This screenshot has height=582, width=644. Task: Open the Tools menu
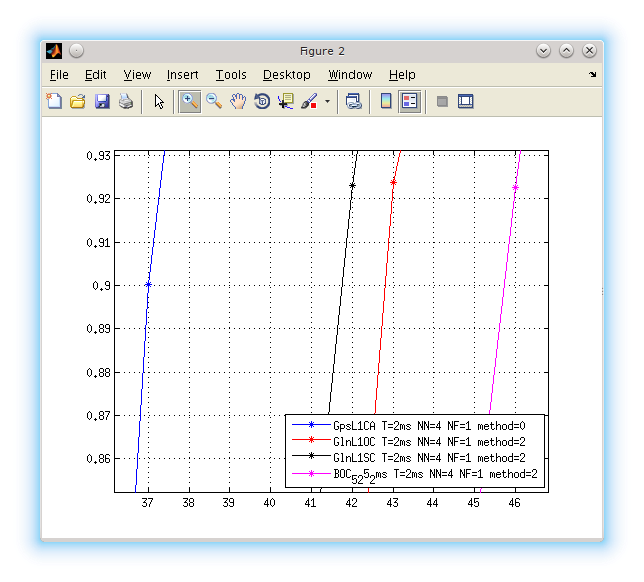pyautogui.click(x=231, y=75)
